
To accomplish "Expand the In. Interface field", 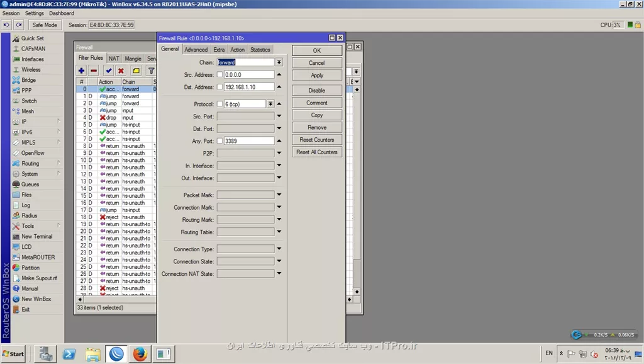I will (279, 166).
